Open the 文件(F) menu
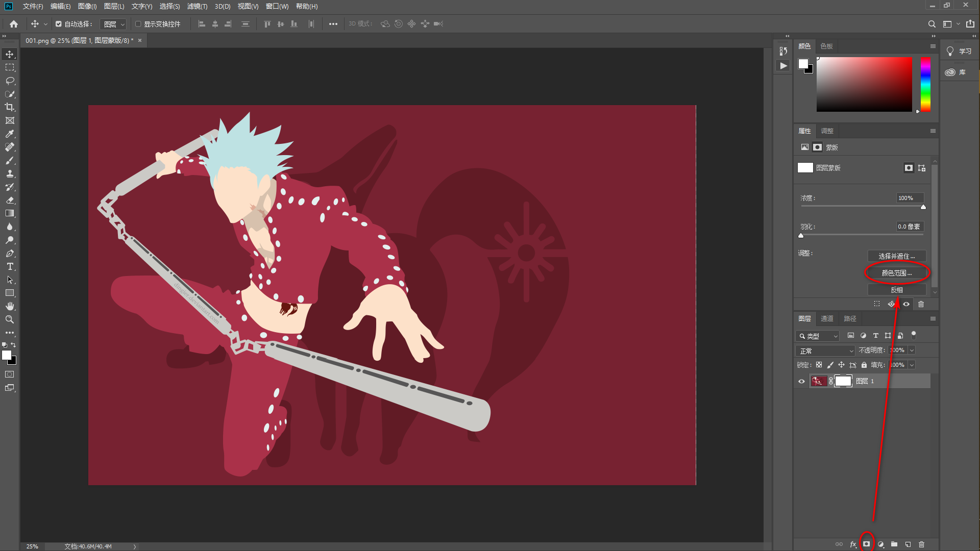980x551 pixels. [x=33, y=6]
